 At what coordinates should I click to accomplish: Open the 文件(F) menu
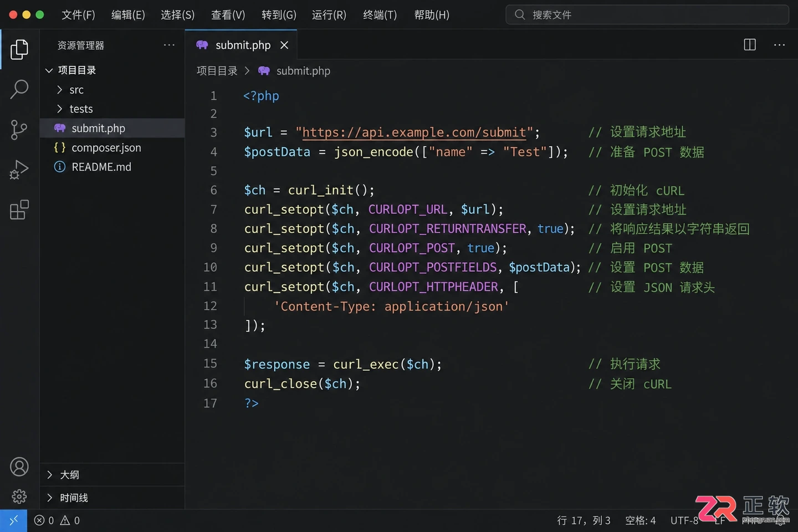pos(78,15)
